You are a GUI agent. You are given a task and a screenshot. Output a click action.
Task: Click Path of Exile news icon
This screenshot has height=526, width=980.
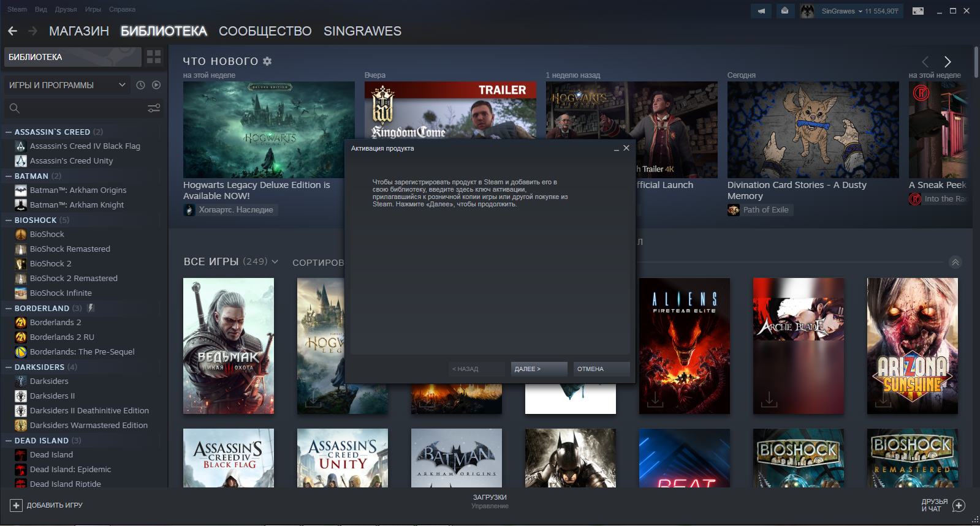pyautogui.click(x=734, y=210)
